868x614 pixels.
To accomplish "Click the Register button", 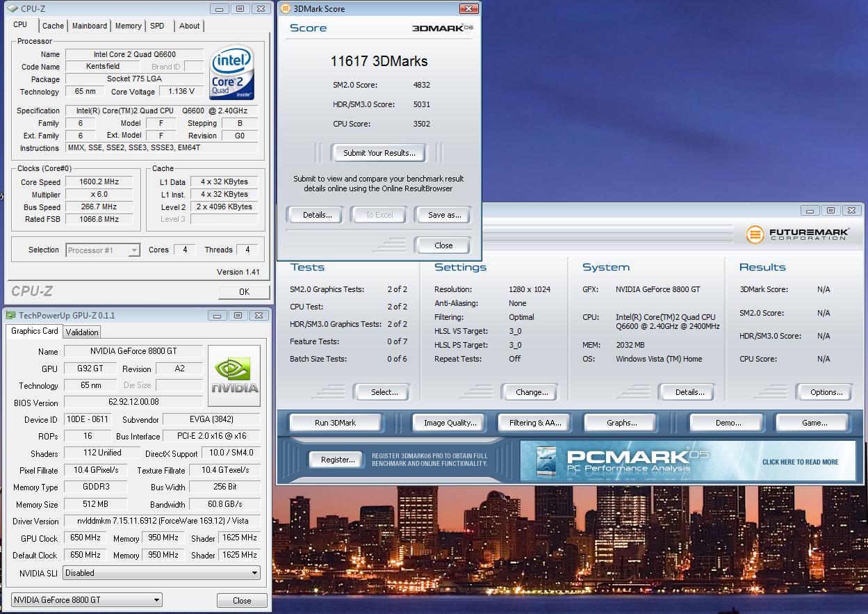I will tap(338, 460).
